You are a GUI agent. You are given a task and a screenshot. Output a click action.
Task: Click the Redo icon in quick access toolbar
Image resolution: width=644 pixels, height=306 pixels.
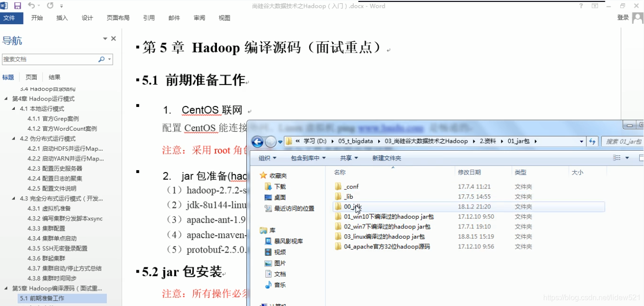50,6
